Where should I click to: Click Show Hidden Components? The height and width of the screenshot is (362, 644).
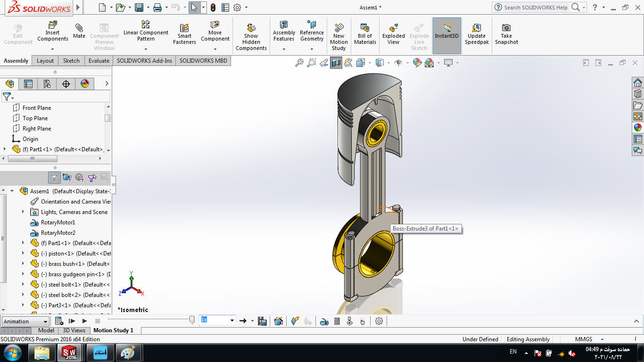(251, 37)
